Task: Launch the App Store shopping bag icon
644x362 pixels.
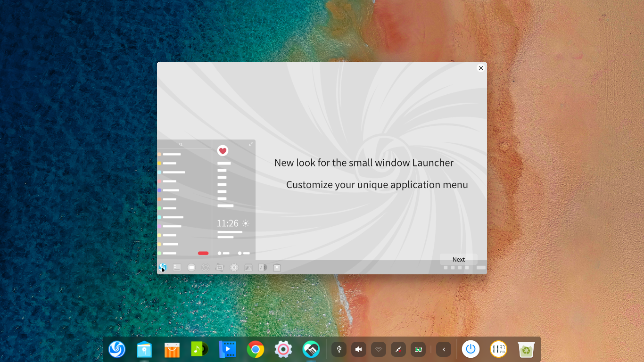Action: point(172,349)
